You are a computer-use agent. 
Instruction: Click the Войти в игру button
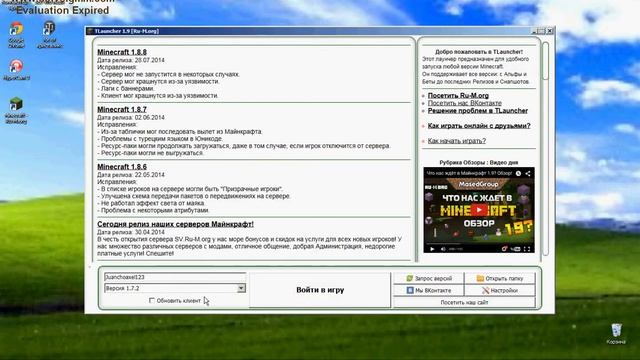[x=320, y=290]
